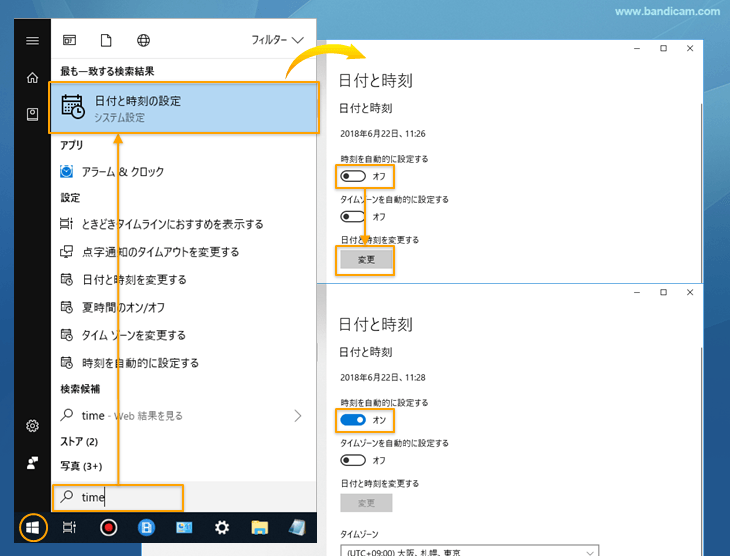This screenshot has height=556, width=730.
Task: Launch Bandicam red record taskbar icon
Action: (108, 527)
